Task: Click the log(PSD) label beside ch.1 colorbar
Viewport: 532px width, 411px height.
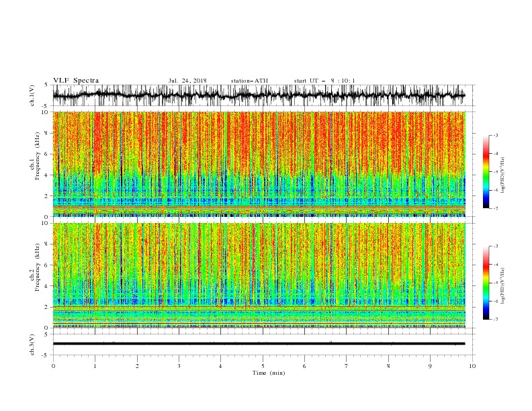Action: [502, 175]
